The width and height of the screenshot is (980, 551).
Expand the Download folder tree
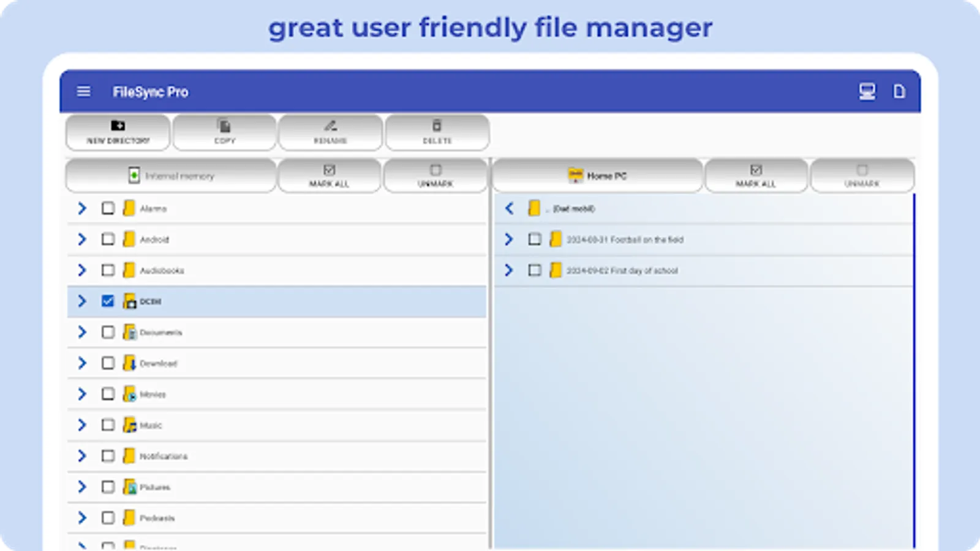(x=82, y=363)
